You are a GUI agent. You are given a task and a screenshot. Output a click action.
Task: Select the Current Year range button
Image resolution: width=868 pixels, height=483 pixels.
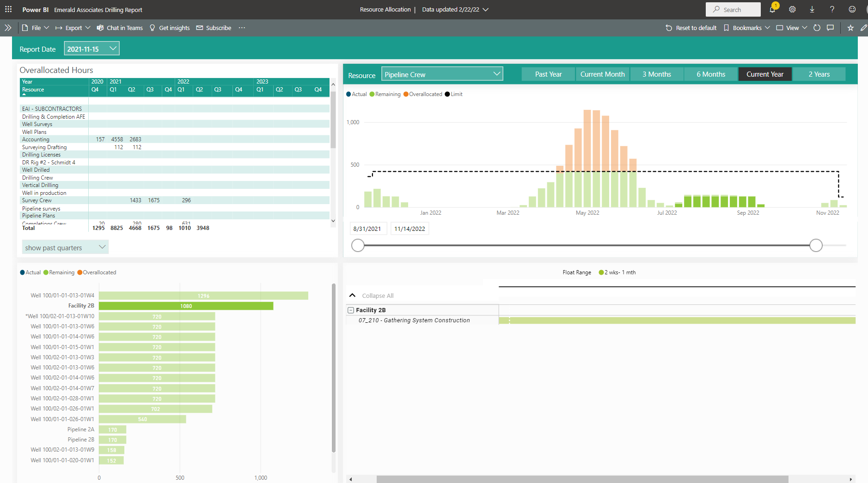pyautogui.click(x=764, y=74)
